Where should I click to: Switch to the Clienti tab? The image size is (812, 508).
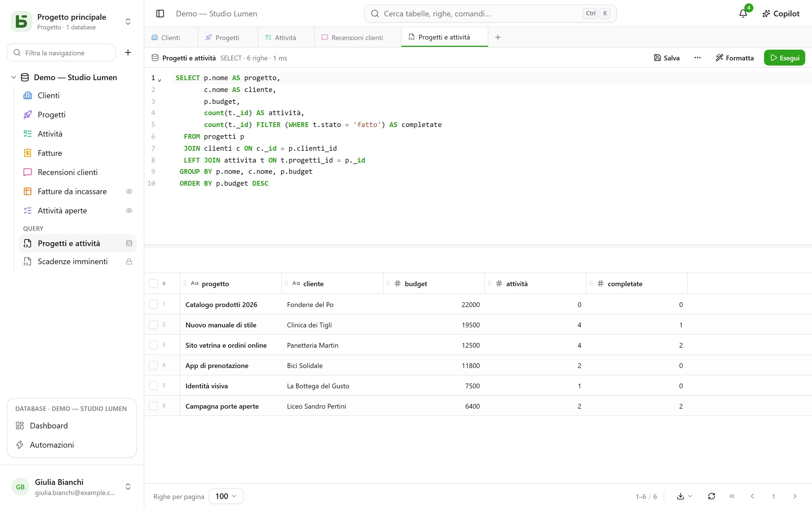pyautogui.click(x=171, y=37)
